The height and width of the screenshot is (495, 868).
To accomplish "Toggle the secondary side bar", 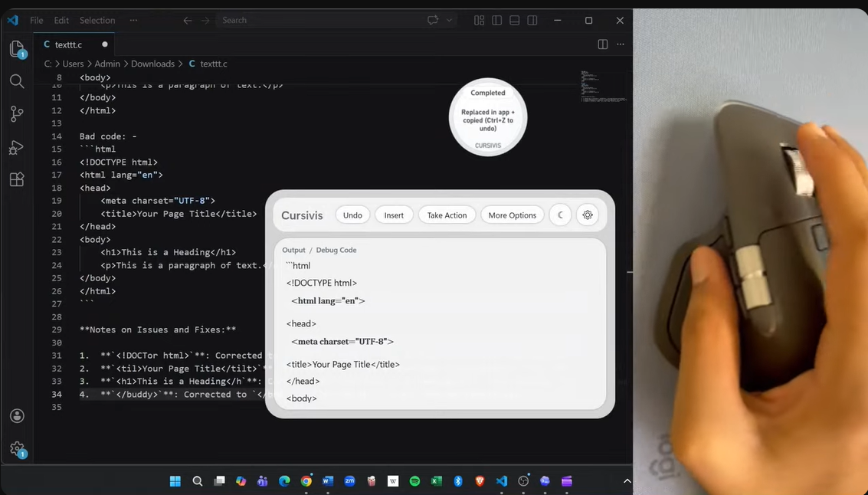I will (532, 21).
